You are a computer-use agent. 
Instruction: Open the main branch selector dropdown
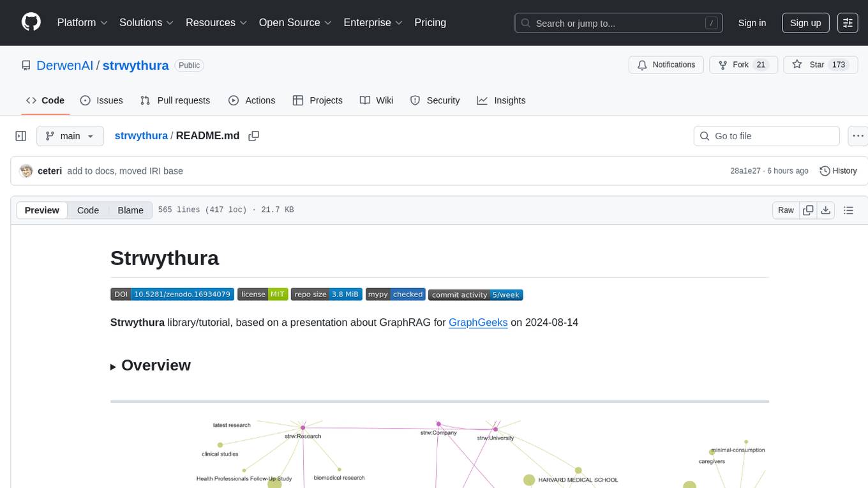pyautogui.click(x=70, y=136)
